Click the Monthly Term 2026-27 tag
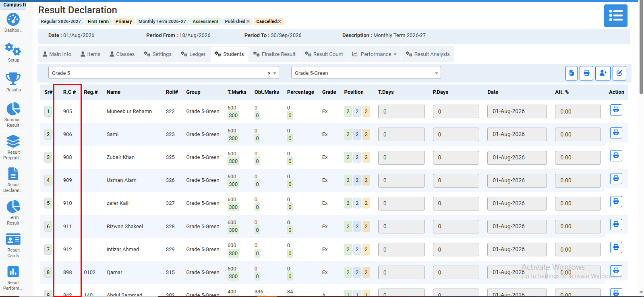644x297 pixels. point(162,21)
